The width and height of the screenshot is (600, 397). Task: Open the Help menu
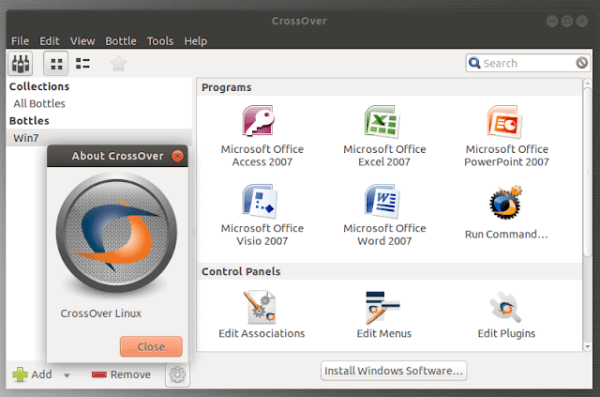click(196, 41)
